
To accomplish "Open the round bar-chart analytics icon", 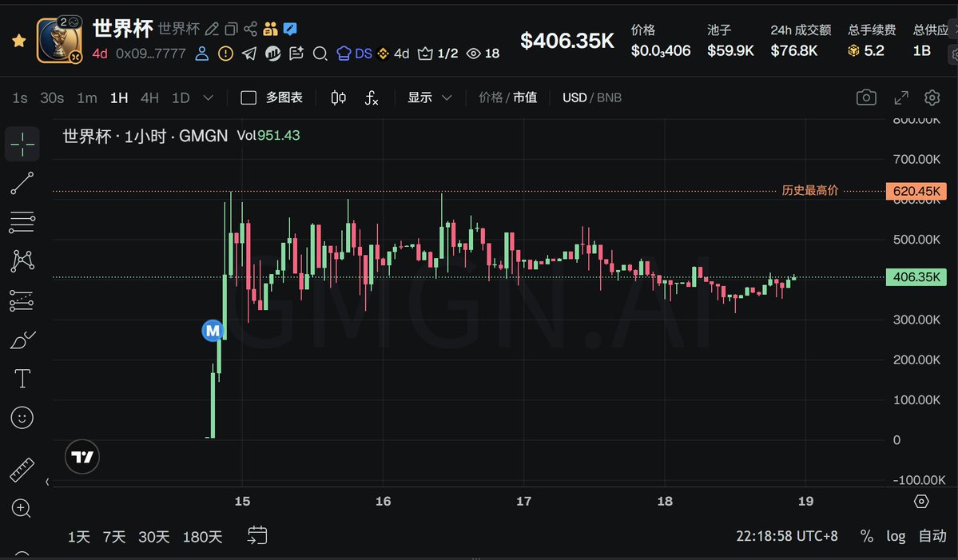I will [273, 54].
